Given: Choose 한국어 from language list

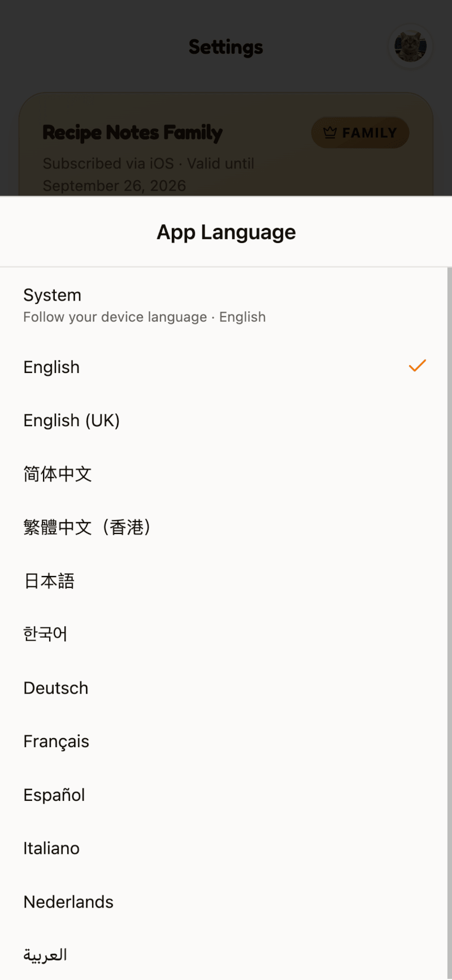Looking at the screenshot, I should point(224,634).
